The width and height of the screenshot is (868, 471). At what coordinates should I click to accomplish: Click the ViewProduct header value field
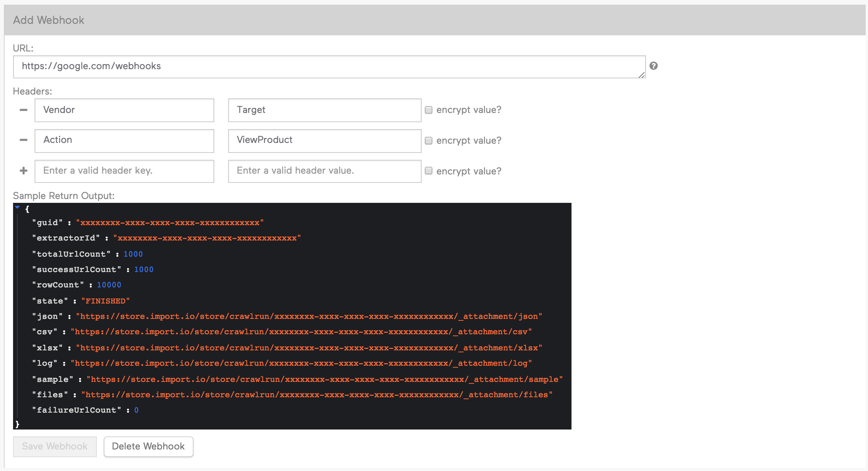point(324,141)
